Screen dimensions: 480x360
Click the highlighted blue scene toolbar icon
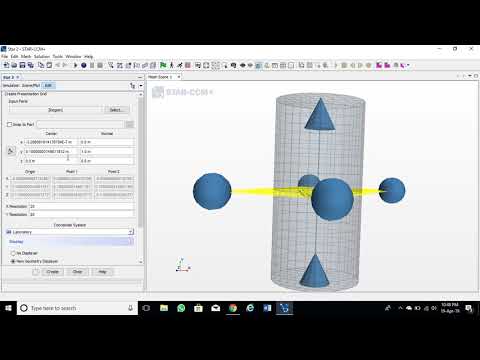pos(259,65)
